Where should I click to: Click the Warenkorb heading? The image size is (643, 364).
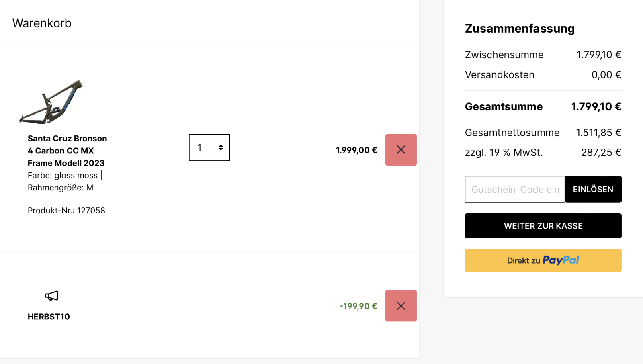(x=42, y=23)
